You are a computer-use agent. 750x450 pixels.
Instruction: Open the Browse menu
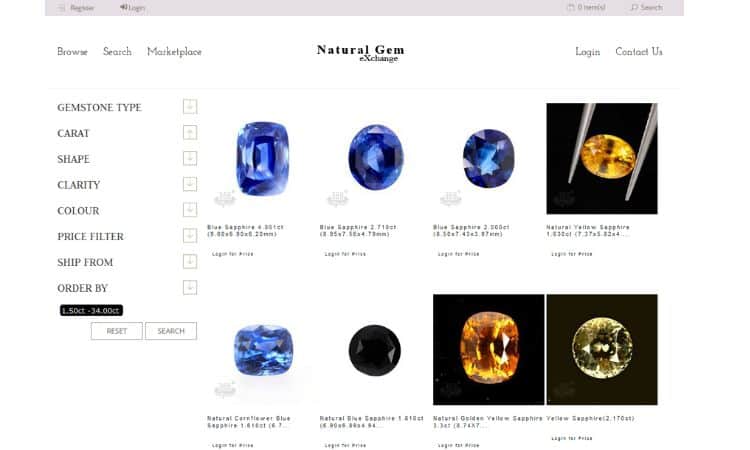point(72,52)
